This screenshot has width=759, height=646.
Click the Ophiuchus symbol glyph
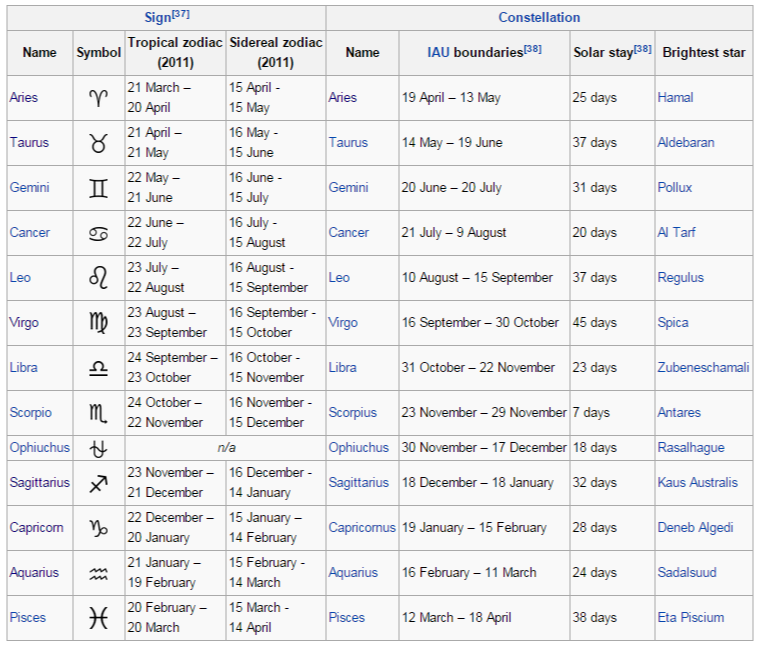(x=98, y=448)
